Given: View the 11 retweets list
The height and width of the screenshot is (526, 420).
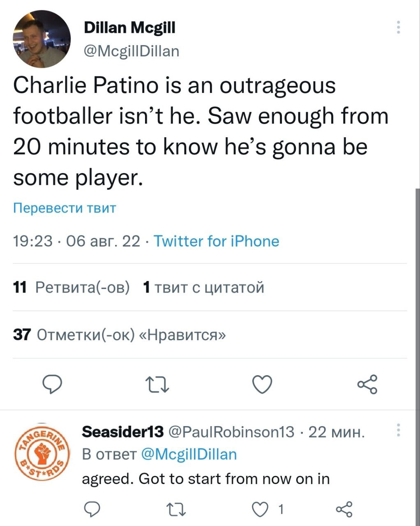Looking at the screenshot, I should 72,287.
